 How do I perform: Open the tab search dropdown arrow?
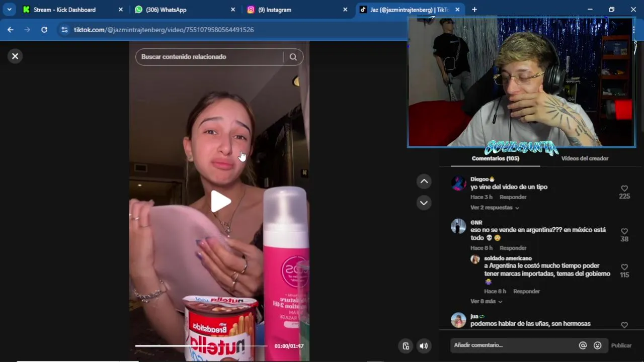tap(9, 10)
